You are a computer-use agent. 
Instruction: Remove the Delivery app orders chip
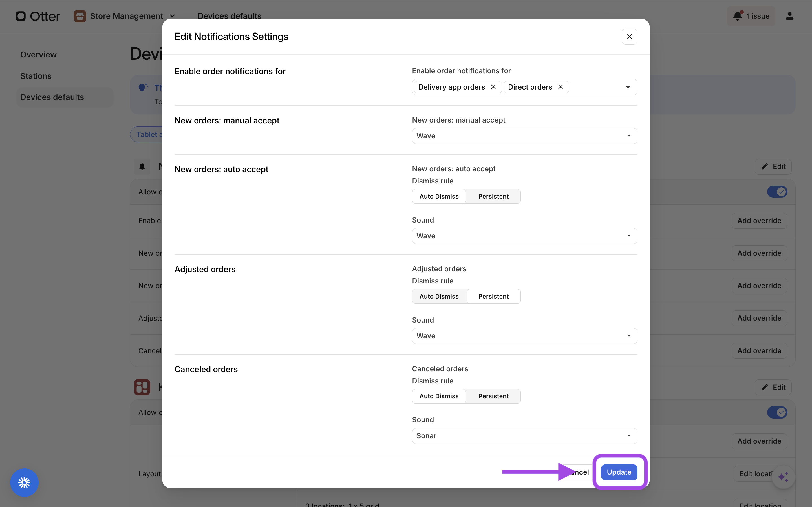(x=493, y=87)
